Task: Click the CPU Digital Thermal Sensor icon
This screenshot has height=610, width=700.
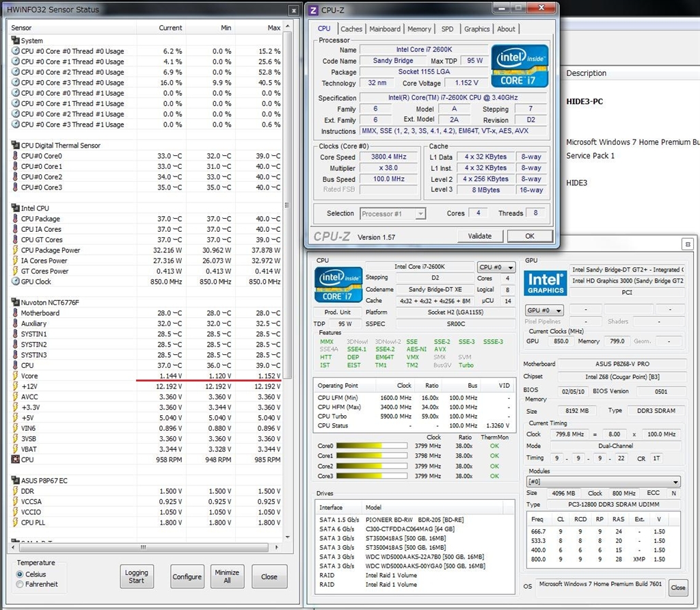Action: click(x=16, y=145)
